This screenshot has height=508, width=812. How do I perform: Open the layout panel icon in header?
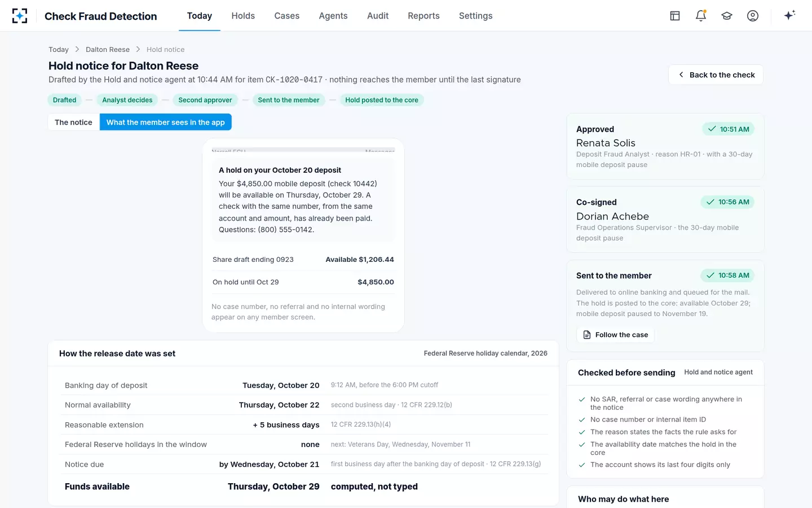click(x=675, y=16)
